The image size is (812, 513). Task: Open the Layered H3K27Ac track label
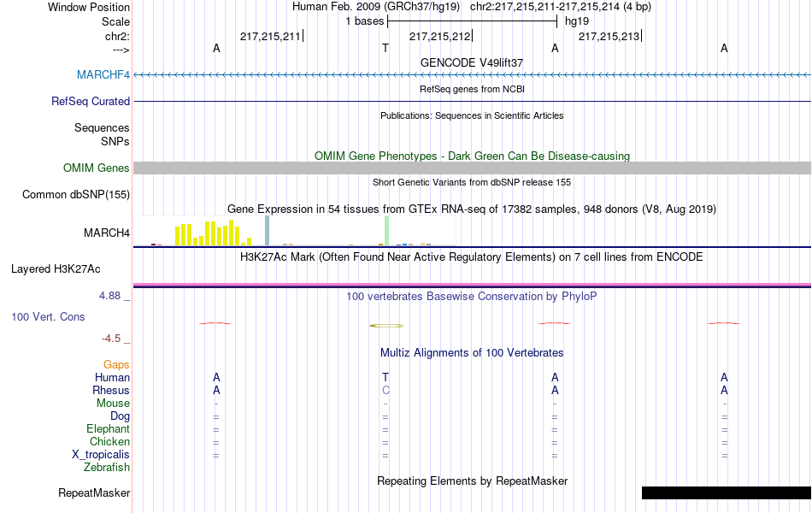(x=56, y=269)
